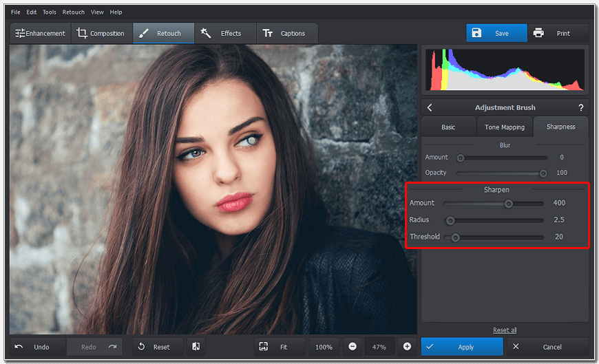This screenshot has height=364, width=599.
Task: Zoom in with the plus icon
Action: pos(407,346)
